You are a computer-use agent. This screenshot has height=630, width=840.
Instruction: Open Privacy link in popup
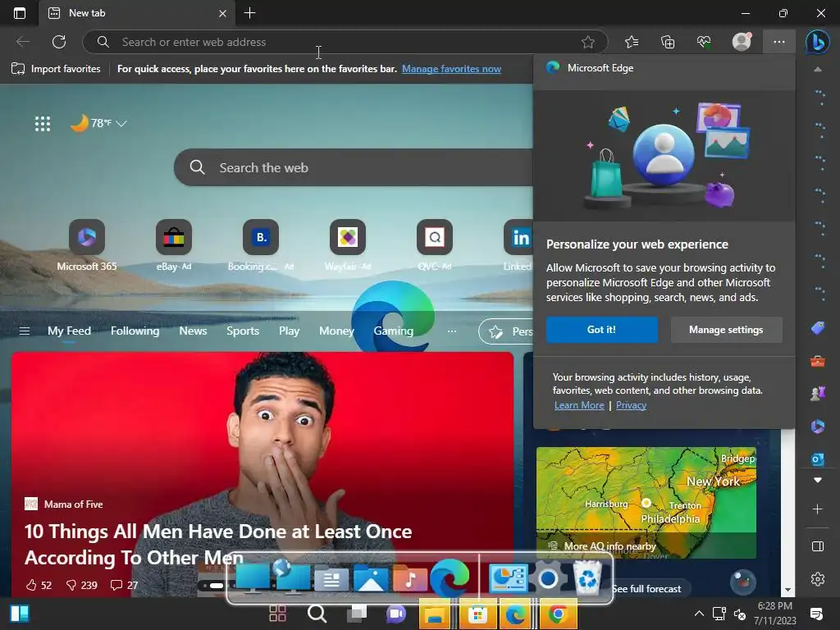click(631, 405)
